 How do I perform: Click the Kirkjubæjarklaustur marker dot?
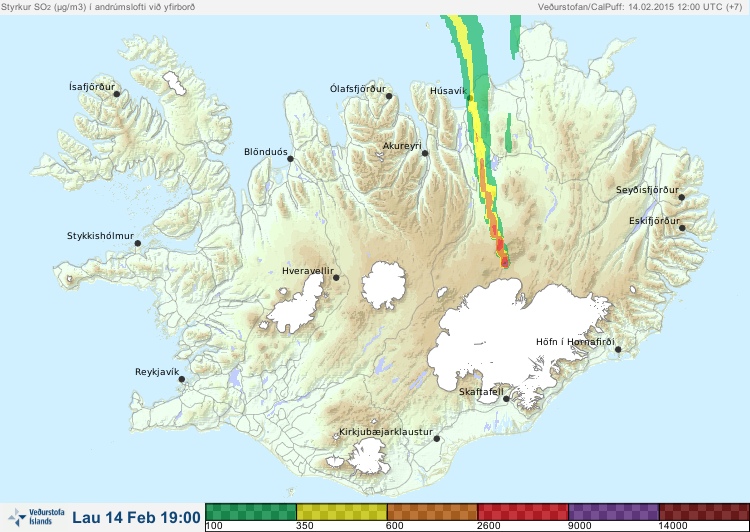pos(436,439)
